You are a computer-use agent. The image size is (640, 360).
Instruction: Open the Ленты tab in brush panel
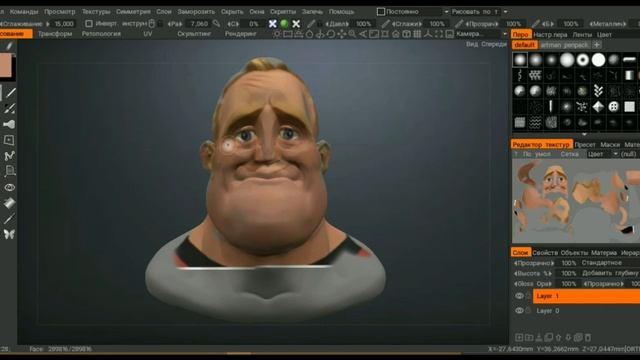[582, 35]
